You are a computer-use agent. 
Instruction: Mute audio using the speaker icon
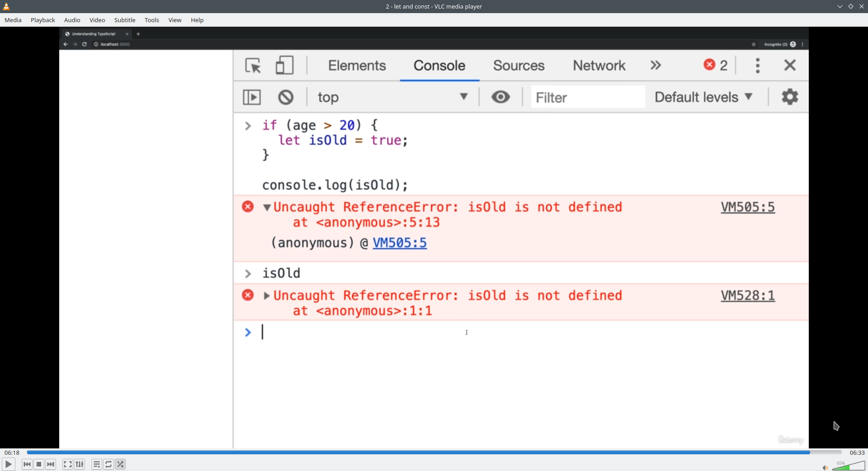click(x=825, y=467)
